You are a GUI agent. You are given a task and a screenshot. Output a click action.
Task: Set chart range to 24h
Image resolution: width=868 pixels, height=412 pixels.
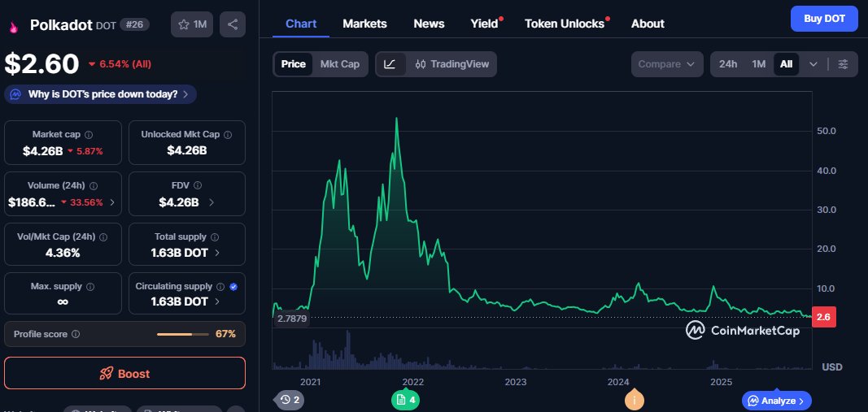coord(728,64)
